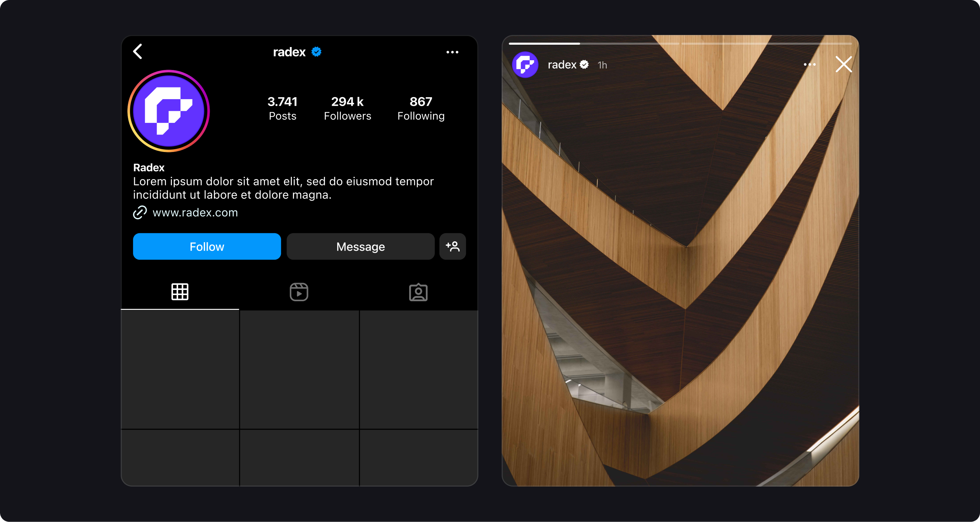
Task: Click the radex avatar in the story header
Action: (x=525, y=65)
